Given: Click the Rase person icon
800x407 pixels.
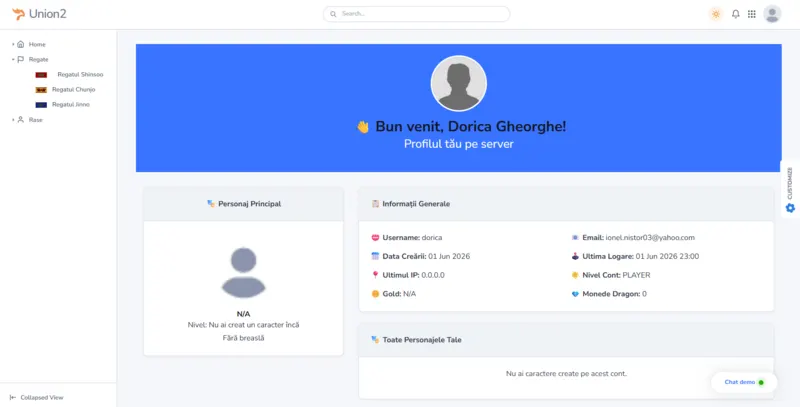Looking at the screenshot, I should 20,119.
